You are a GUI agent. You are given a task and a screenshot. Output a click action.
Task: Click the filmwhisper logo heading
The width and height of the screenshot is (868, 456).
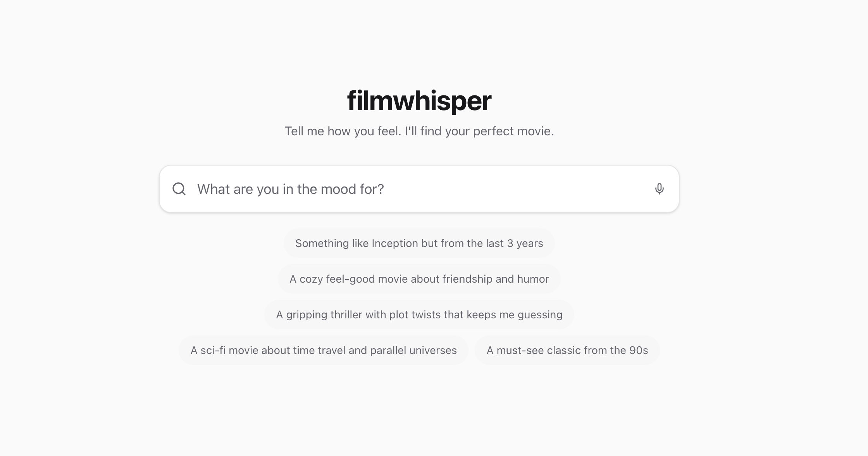pyautogui.click(x=419, y=101)
